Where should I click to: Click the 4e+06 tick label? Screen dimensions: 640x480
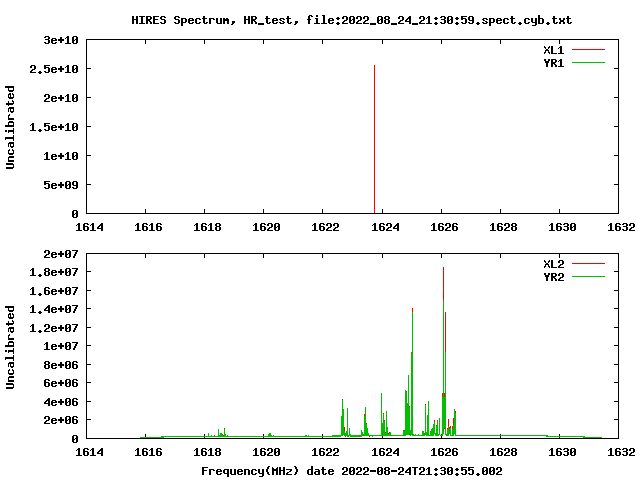click(61, 402)
